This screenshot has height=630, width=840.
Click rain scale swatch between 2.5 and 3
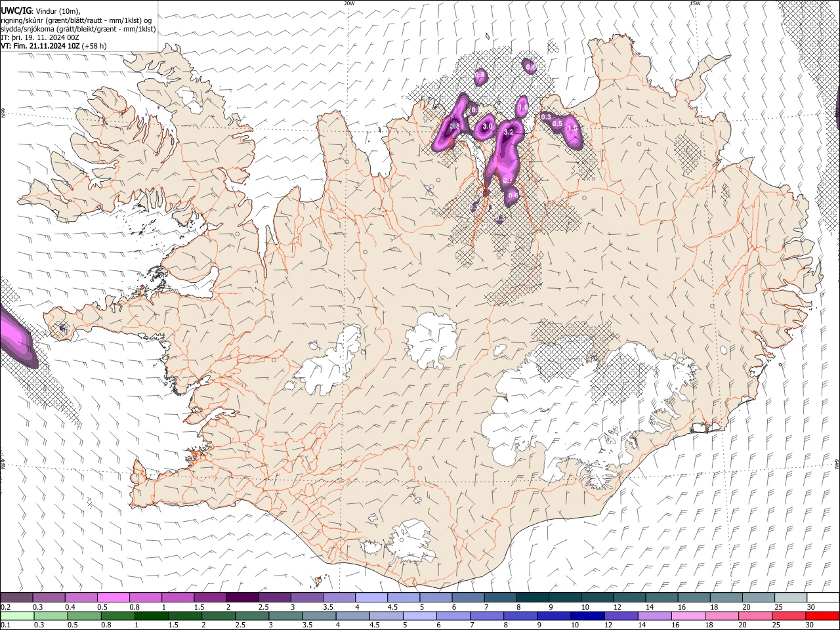coord(251,616)
